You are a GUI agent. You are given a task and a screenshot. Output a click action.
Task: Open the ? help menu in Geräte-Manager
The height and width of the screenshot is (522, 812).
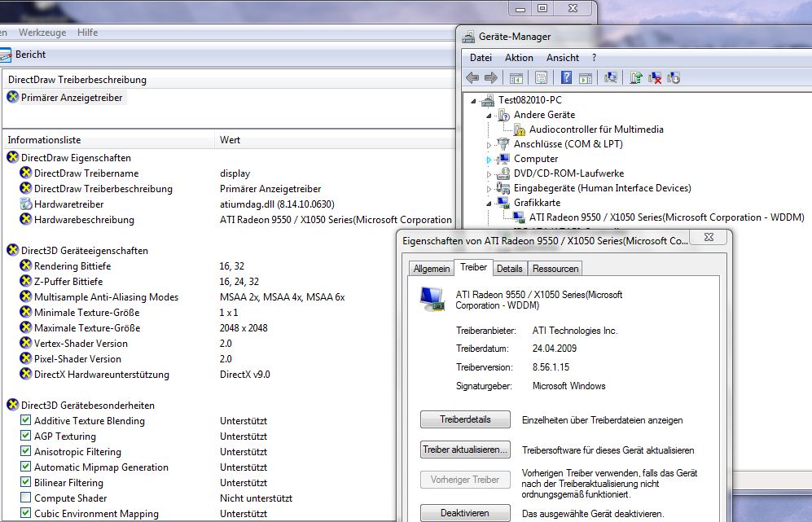click(594, 58)
